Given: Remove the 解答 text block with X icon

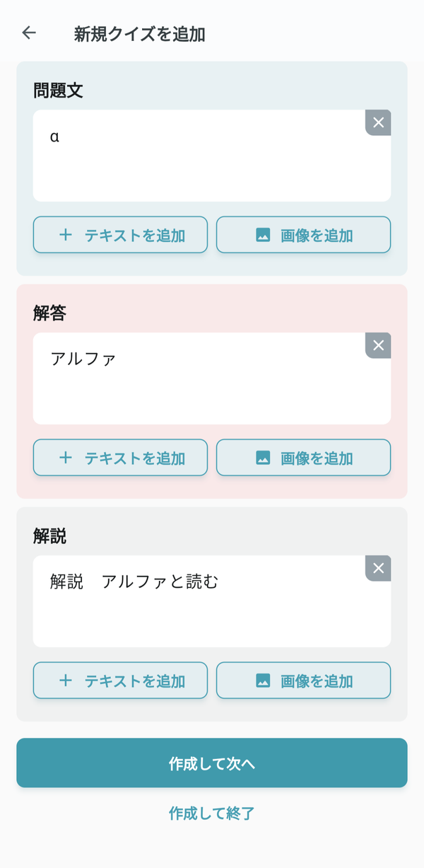Looking at the screenshot, I should tap(378, 345).
